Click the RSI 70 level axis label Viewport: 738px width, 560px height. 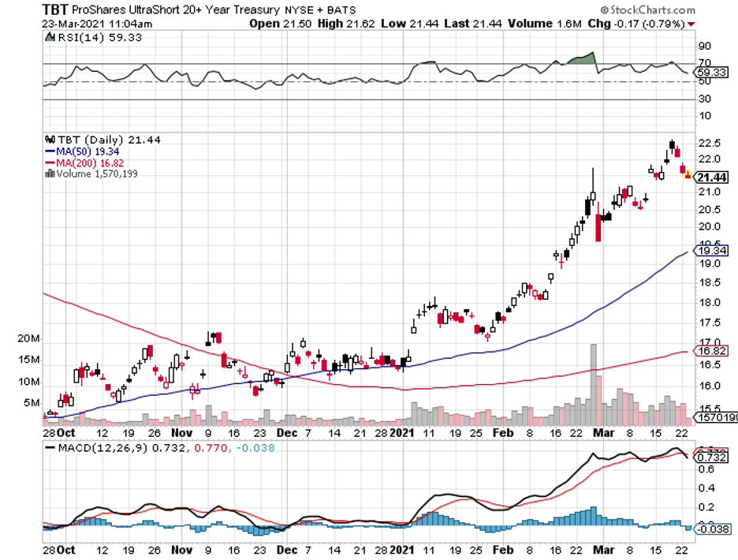tap(705, 63)
